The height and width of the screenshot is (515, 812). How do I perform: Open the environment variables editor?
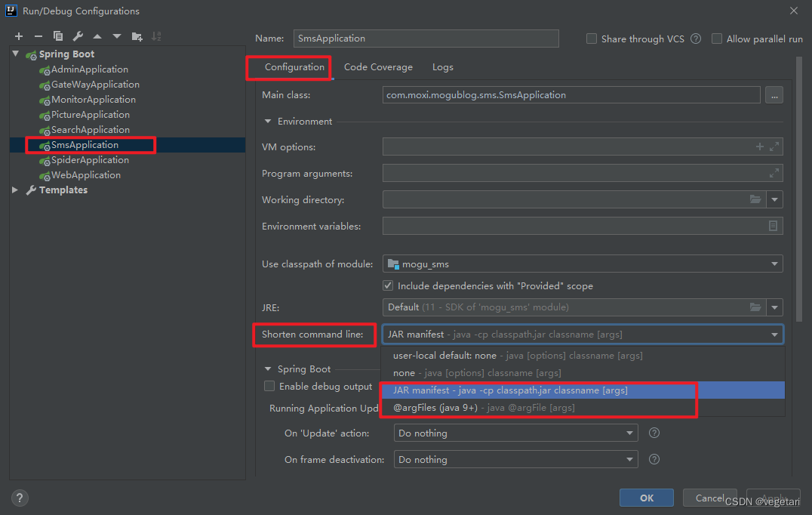click(x=774, y=225)
